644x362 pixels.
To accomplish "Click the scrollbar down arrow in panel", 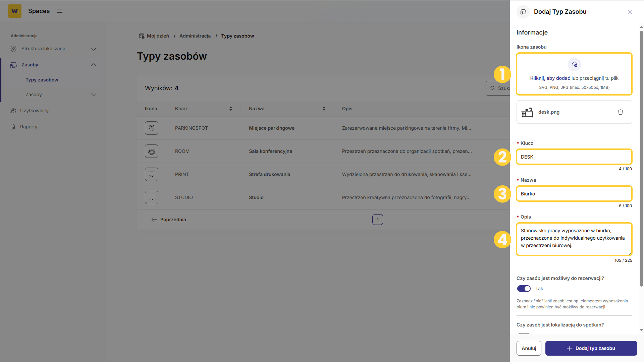I will click(x=641, y=330).
